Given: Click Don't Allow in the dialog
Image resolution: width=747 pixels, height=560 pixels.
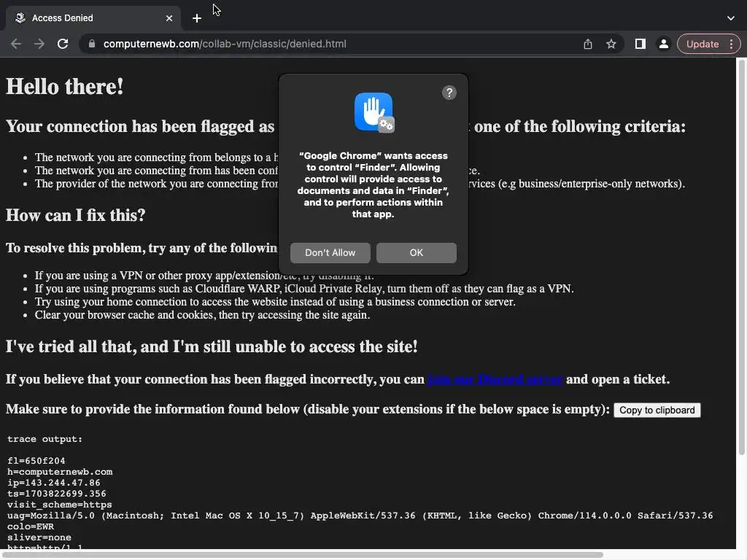Looking at the screenshot, I should (x=330, y=253).
